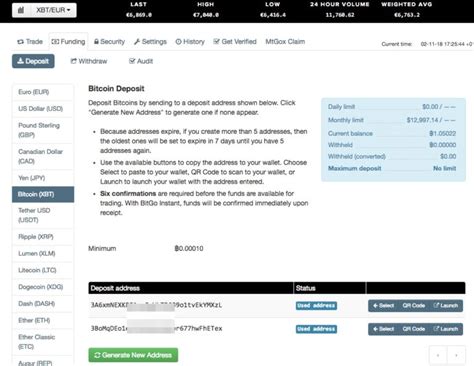Click the Bitcoin Deposit heading

(116, 89)
